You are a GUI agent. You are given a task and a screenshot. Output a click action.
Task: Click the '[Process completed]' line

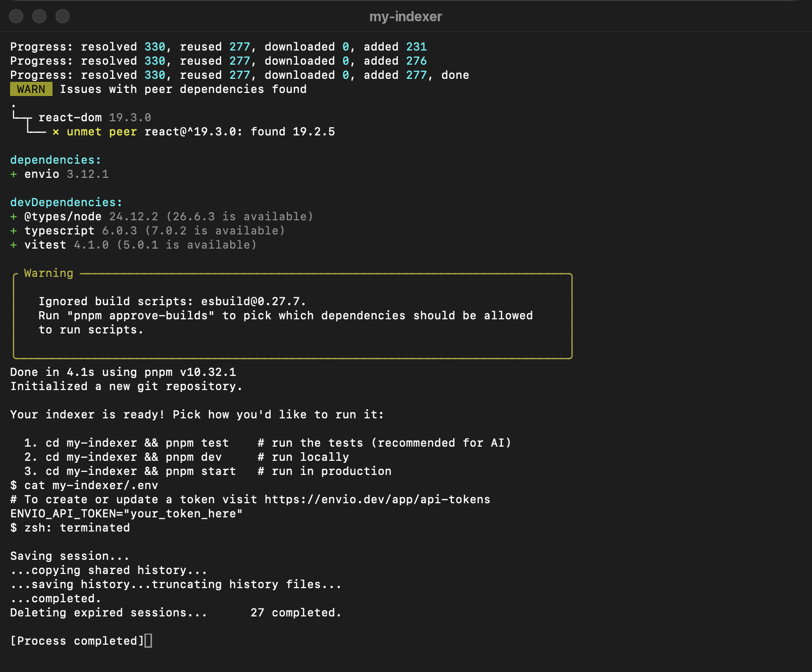click(77, 641)
